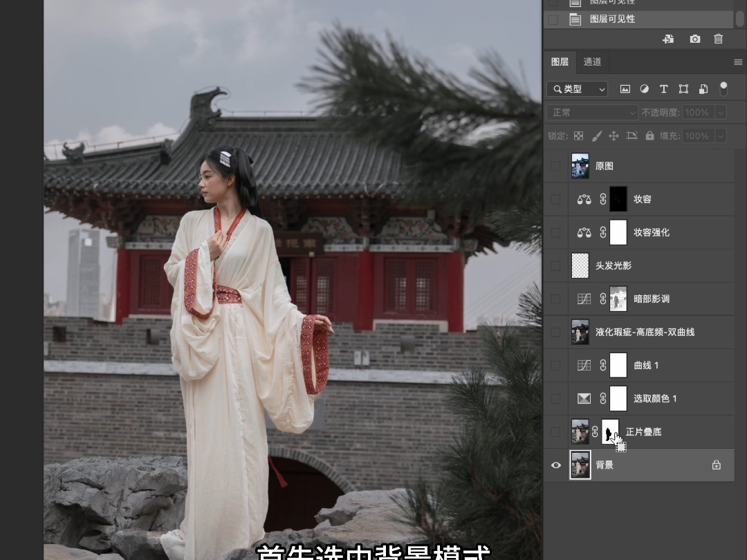747x560 pixels.
Task: Toggle the layer filtering switch
Action: point(723,88)
